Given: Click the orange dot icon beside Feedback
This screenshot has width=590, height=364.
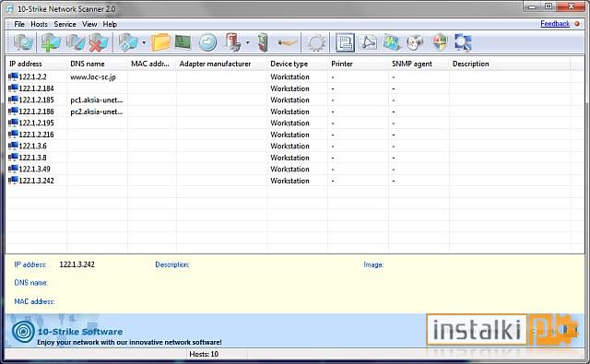Looking at the screenshot, I should pyautogui.click(x=577, y=24).
